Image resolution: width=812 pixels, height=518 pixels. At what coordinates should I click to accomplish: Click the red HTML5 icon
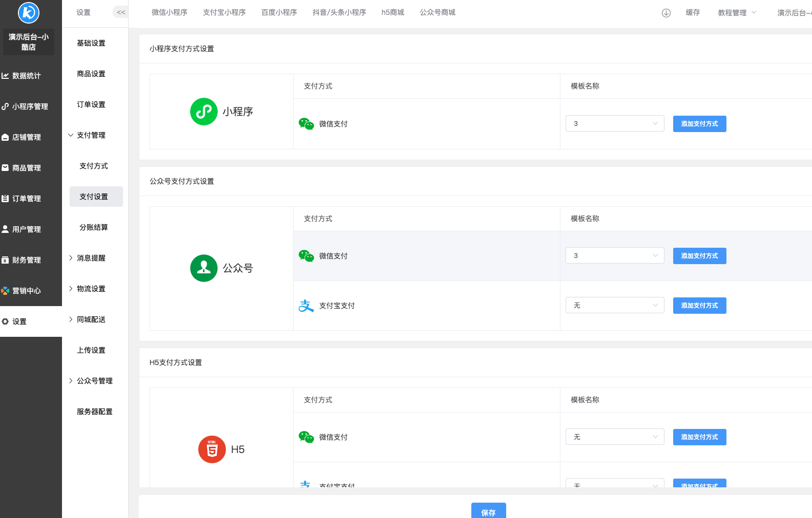tap(212, 449)
